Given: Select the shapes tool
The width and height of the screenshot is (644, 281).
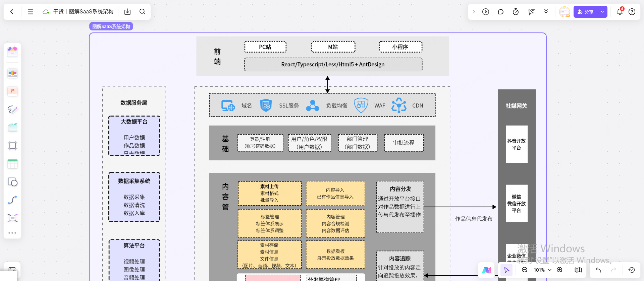Looking at the screenshot, I should 12,182.
